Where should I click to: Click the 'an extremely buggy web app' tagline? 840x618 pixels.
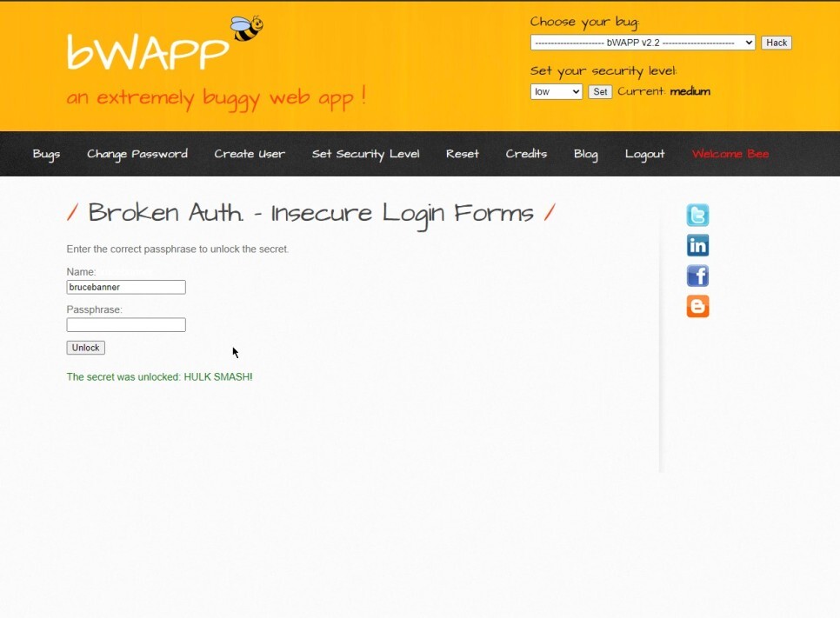click(x=216, y=98)
